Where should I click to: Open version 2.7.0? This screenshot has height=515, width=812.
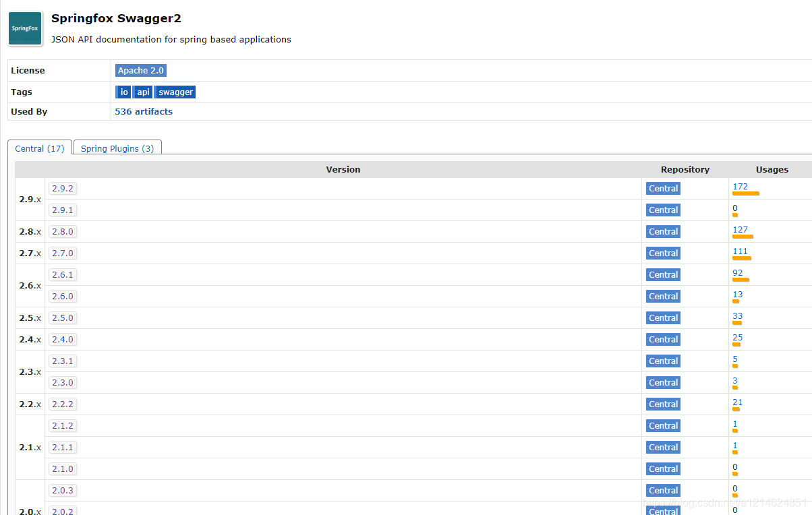[63, 253]
